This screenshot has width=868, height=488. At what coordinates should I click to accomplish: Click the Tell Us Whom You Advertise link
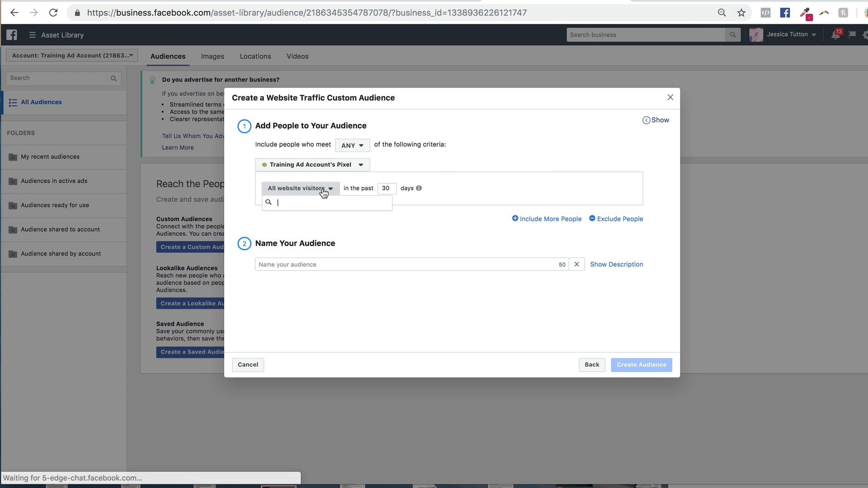pyautogui.click(x=193, y=136)
